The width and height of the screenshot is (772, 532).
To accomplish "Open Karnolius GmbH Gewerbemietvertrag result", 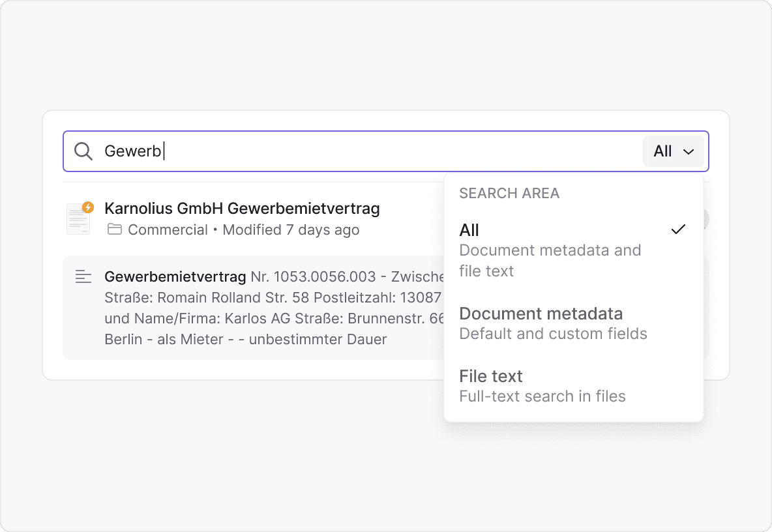I will [242, 209].
